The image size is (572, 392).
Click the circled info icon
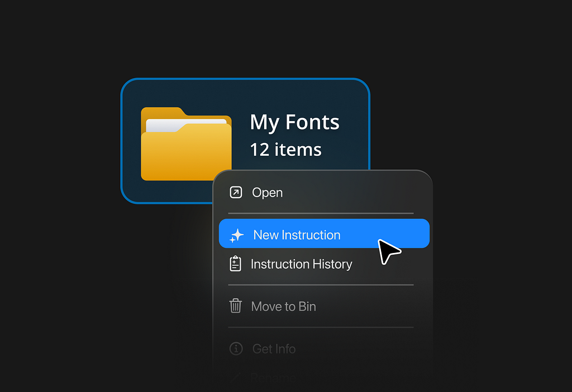tap(236, 348)
